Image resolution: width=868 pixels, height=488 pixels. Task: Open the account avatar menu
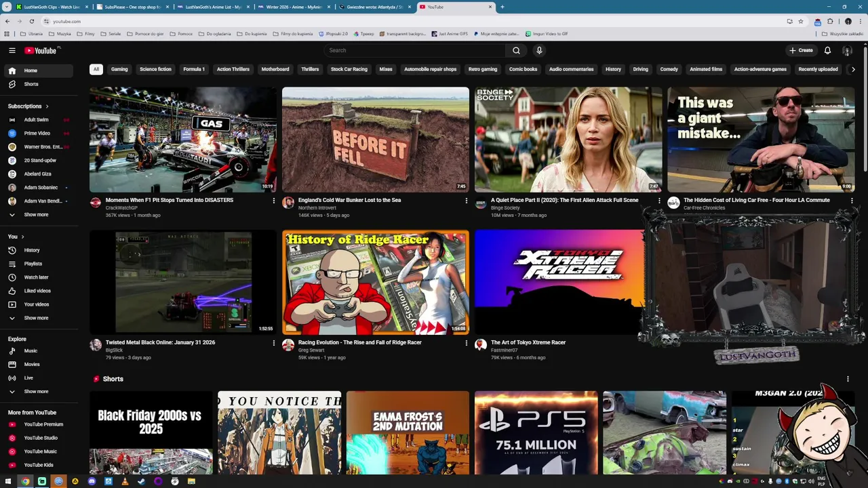click(x=847, y=50)
